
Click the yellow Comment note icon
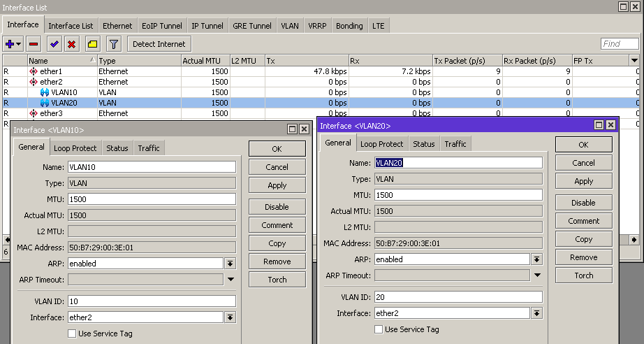coord(93,44)
